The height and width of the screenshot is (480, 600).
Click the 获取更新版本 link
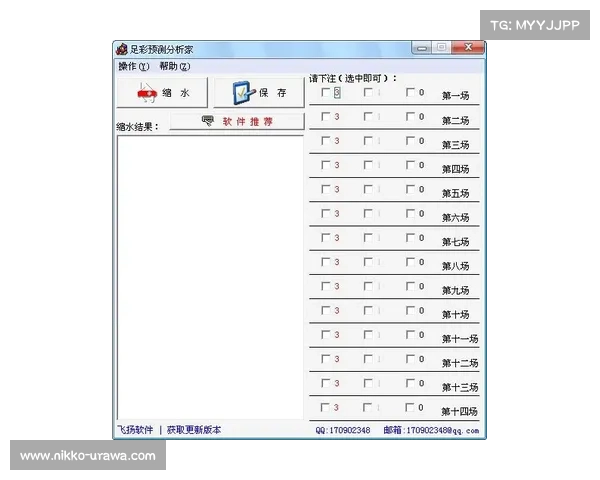click(x=194, y=430)
